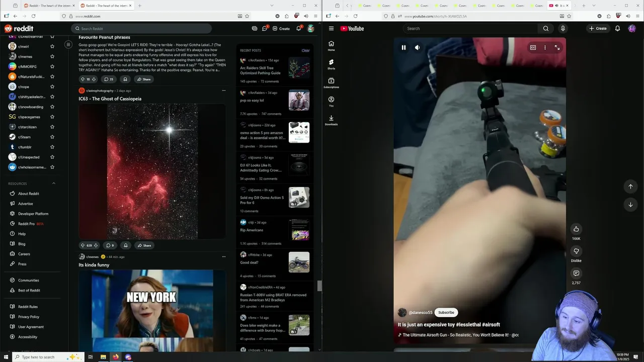Go to next short with down arrow
Viewport: 644px width, 362px height.
coord(630,205)
